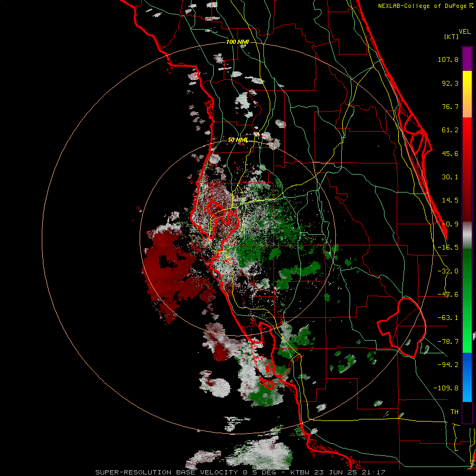The image size is (476, 476).
Task: Select the 14.5 legend value
Action: coord(450,200)
